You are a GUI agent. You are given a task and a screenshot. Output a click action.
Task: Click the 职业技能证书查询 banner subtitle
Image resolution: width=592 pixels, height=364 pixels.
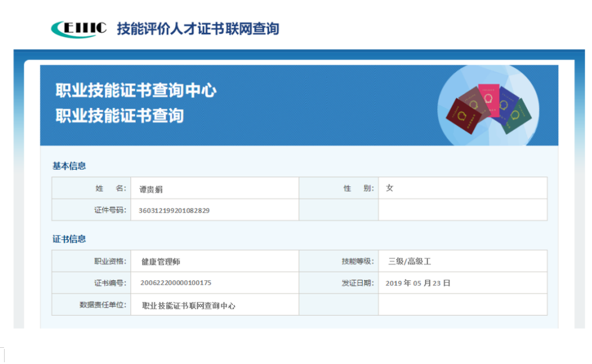[x=120, y=116]
